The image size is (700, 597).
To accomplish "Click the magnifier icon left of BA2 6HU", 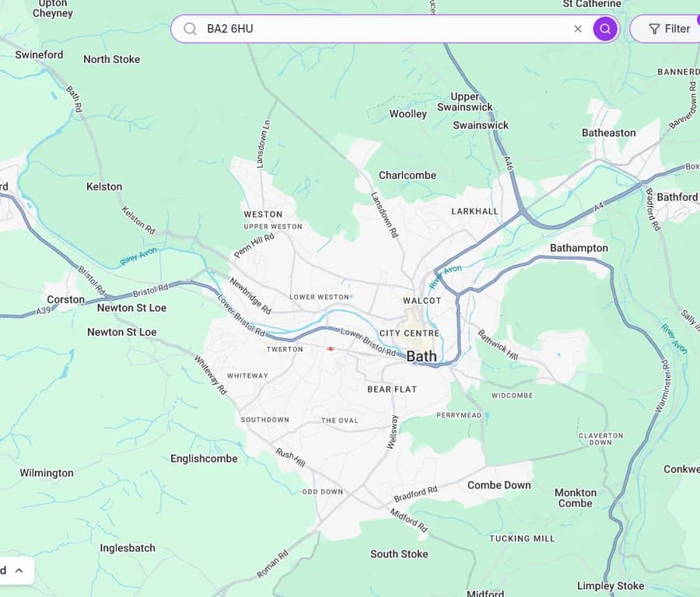I will click(190, 29).
